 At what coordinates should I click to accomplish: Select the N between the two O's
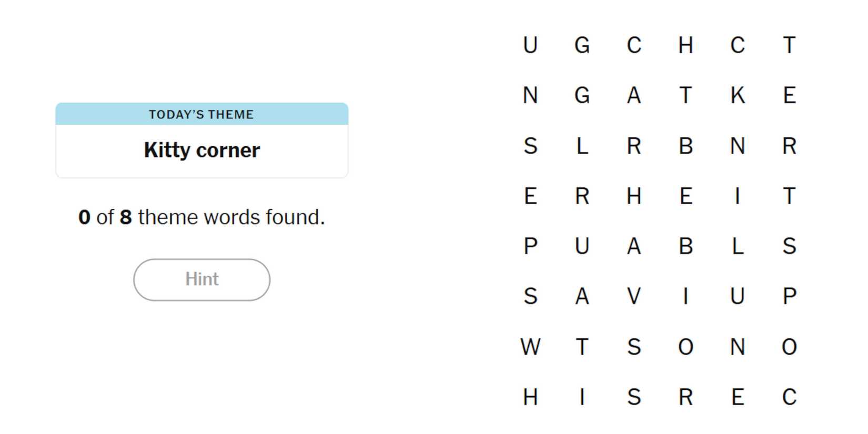click(x=737, y=347)
